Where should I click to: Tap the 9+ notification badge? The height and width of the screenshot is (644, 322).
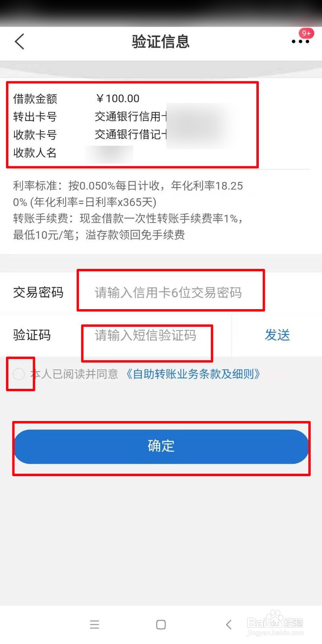[x=306, y=33]
